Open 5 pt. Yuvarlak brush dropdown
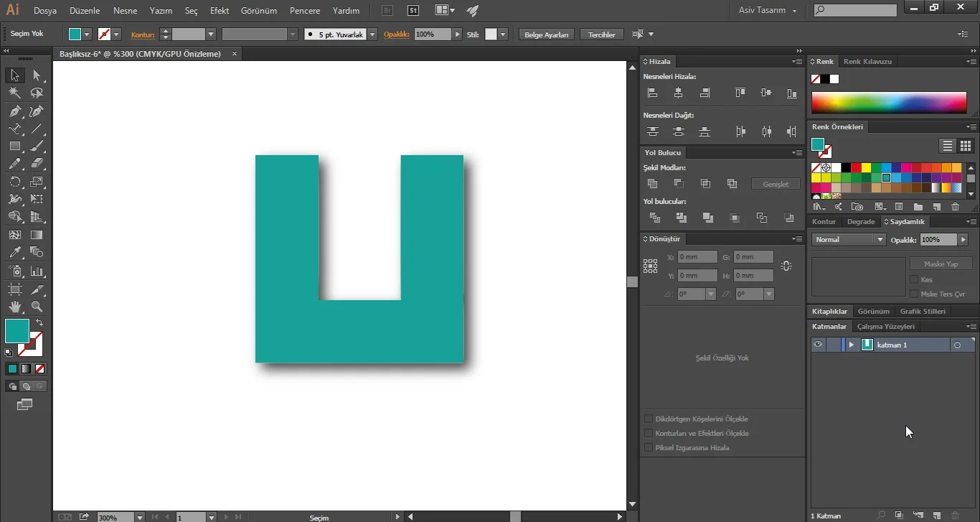Screen dimensions: 980x522 (372, 34)
